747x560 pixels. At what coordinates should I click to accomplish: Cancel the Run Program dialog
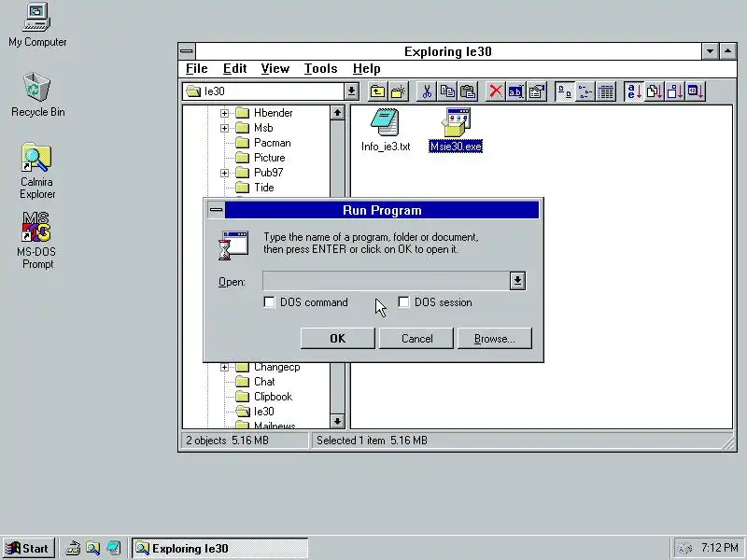[416, 338]
